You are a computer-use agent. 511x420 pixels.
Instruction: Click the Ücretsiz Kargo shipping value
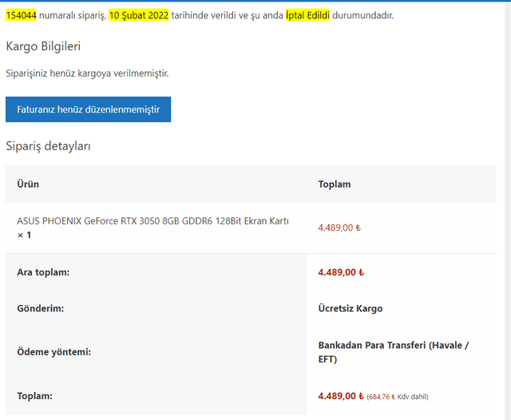pyautogui.click(x=351, y=308)
